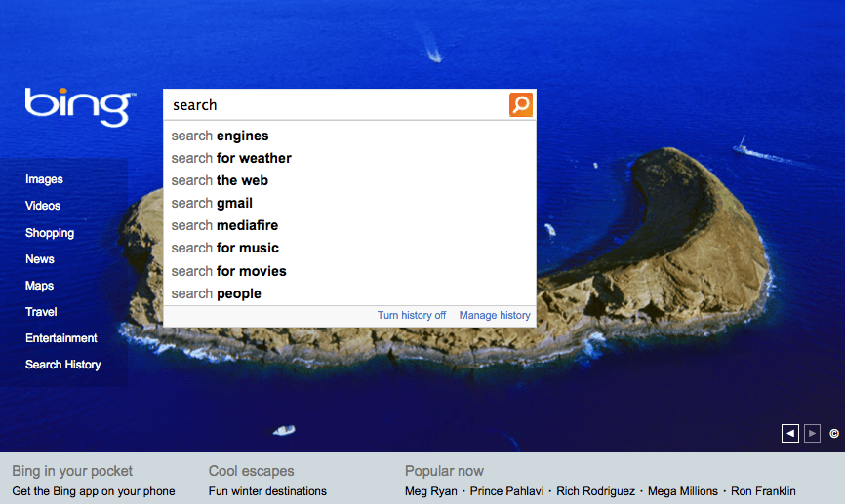845x504 pixels.
Task: Click the Meg Ryan popular search
Action: (x=431, y=491)
